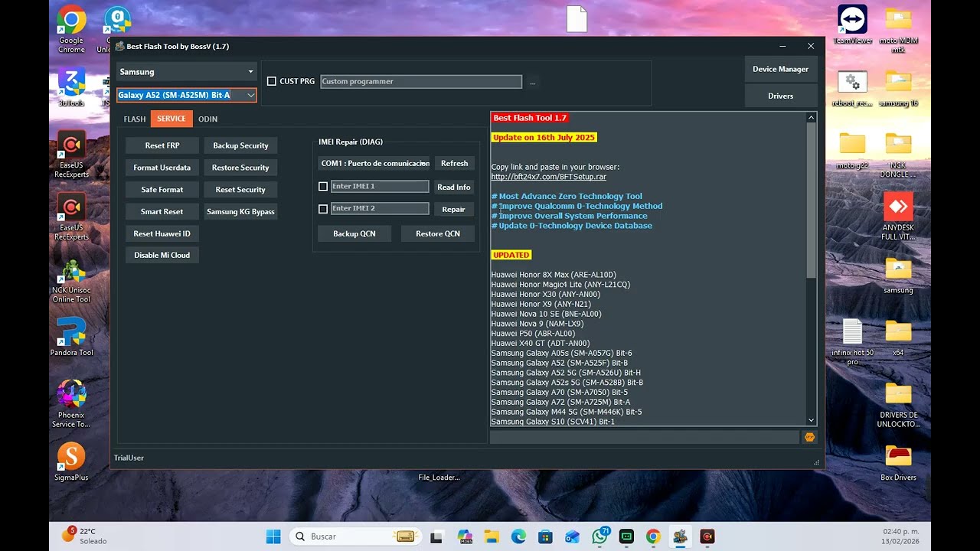
Task: Click the Reset FRP button
Action: click(162, 145)
